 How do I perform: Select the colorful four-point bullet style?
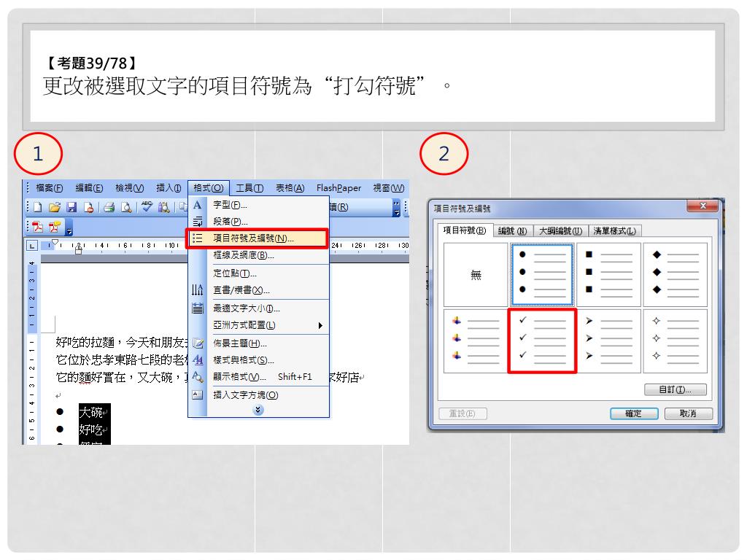tap(476, 341)
